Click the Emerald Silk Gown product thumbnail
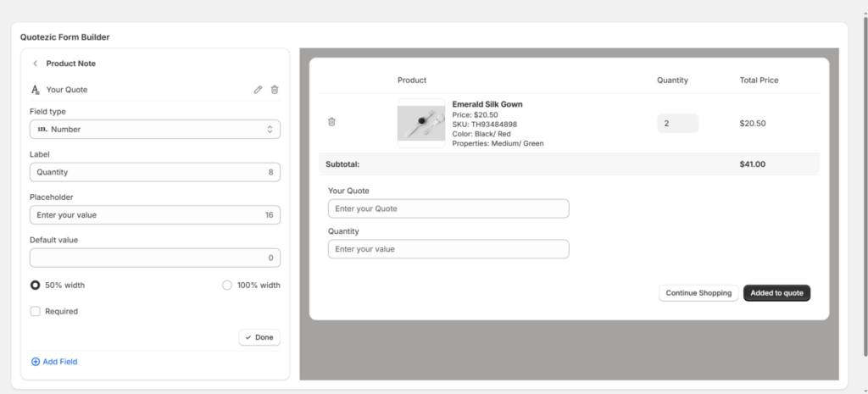Viewport: 868px width, 394px height. [421, 124]
